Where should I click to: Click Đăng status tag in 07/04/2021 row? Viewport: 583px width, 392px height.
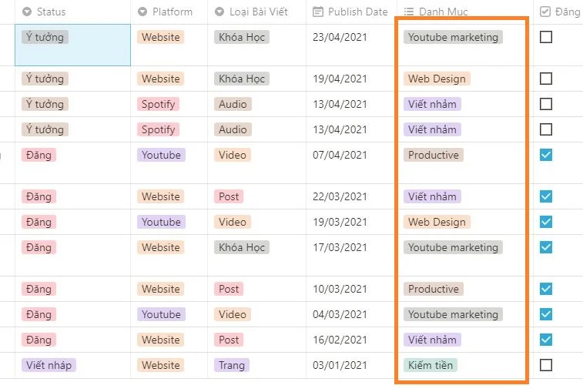click(x=39, y=155)
